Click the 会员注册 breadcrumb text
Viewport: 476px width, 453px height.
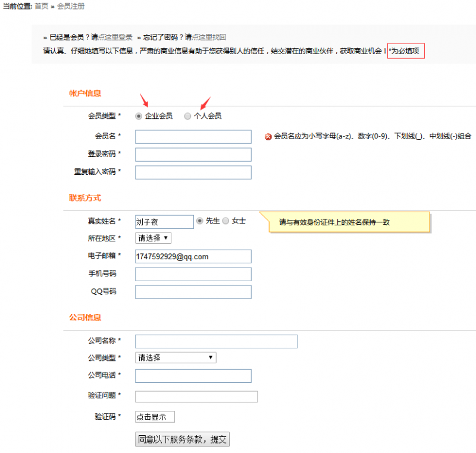[x=71, y=6]
